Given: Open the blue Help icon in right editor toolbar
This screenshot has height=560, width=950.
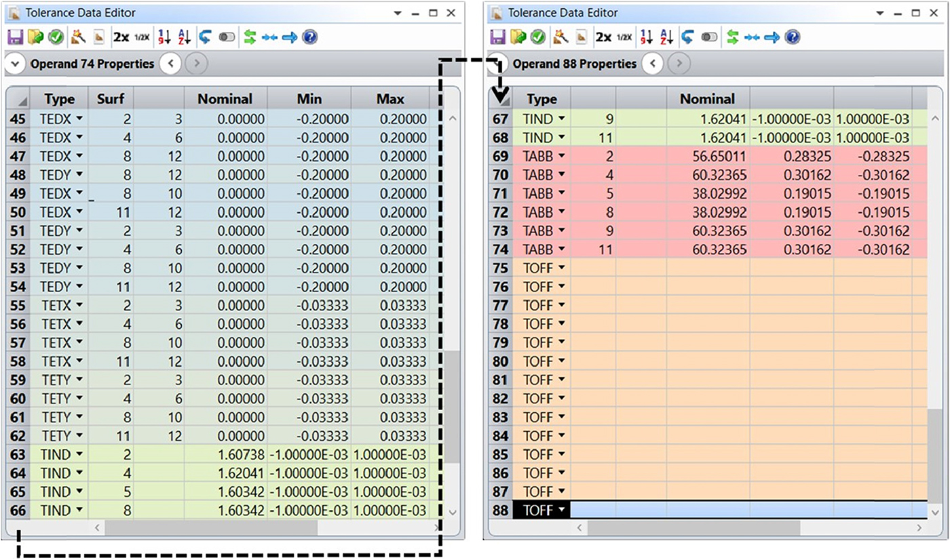Looking at the screenshot, I should [x=792, y=37].
